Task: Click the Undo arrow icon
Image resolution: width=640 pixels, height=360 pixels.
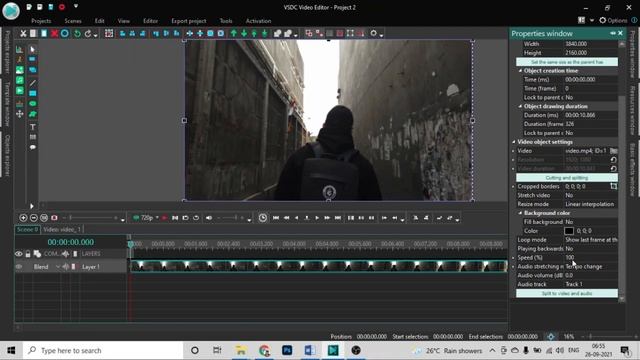Action: coord(77,33)
